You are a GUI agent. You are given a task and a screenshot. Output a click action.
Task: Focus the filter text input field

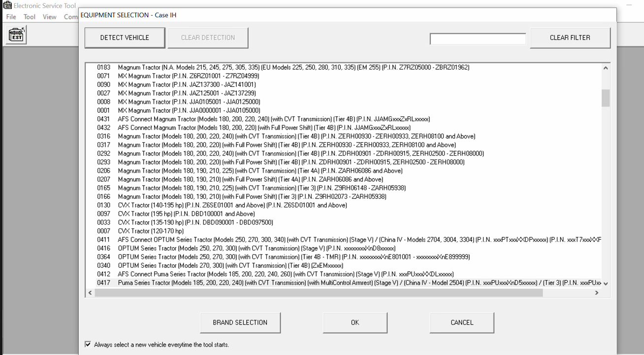point(478,38)
